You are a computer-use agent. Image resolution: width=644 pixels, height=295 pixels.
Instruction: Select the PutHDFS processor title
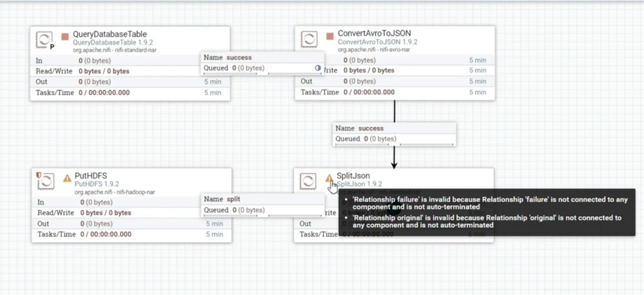pyautogui.click(x=91, y=176)
